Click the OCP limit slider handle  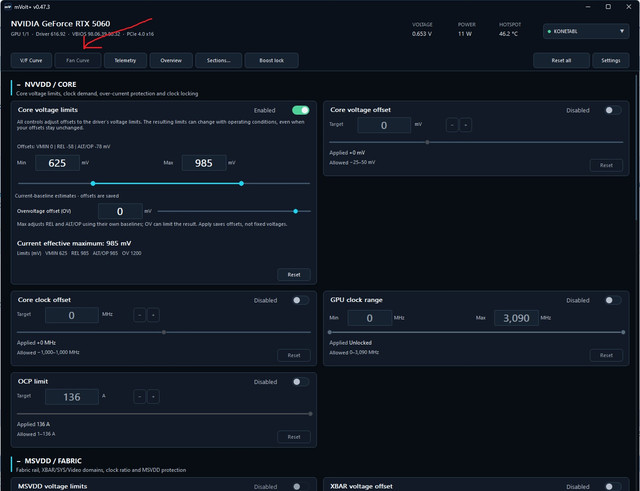310,414
